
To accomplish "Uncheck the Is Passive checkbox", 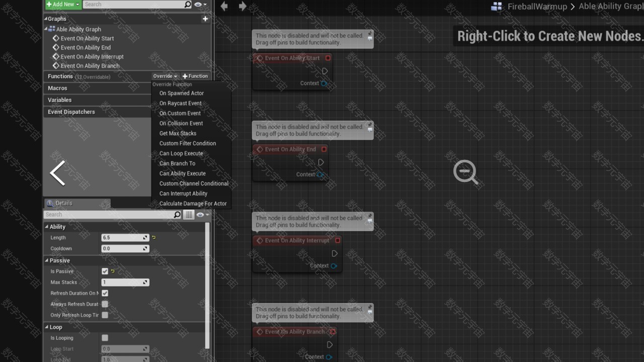I will tap(105, 271).
